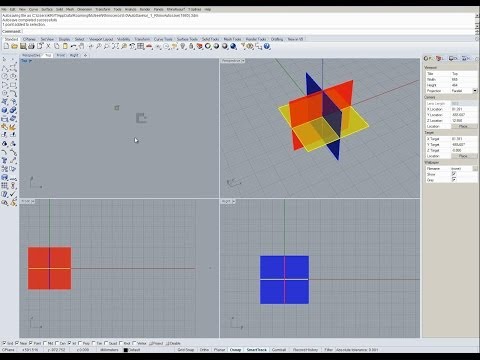Image resolution: width=480 pixels, height=360 pixels.
Task: Toggle wallpaper Gray checkbox
Action: [x=454, y=179]
